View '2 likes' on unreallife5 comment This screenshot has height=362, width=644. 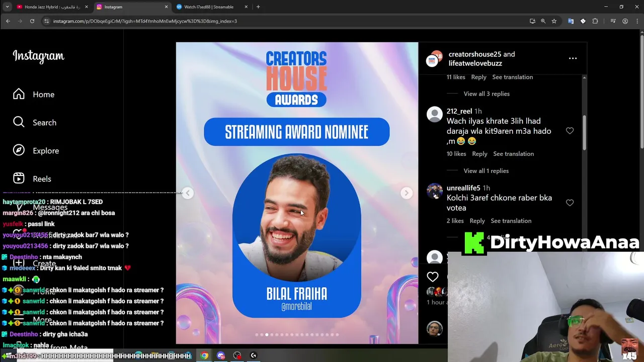point(455,221)
